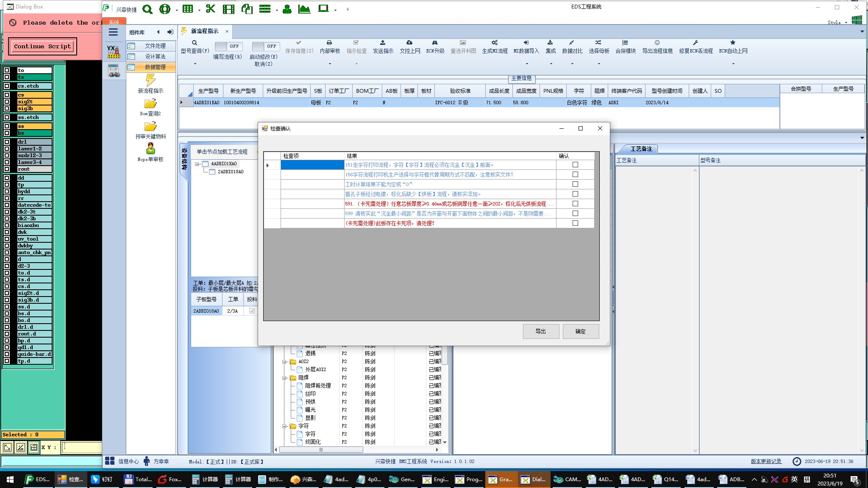Click the magnifier icon in top toolbar

(147, 9)
